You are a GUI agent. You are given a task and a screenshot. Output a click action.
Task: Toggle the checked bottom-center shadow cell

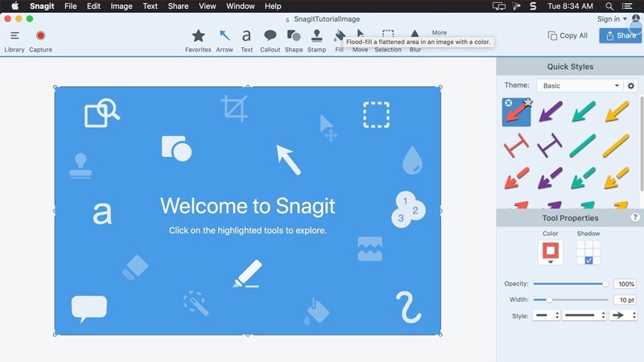tap(589, 261)
